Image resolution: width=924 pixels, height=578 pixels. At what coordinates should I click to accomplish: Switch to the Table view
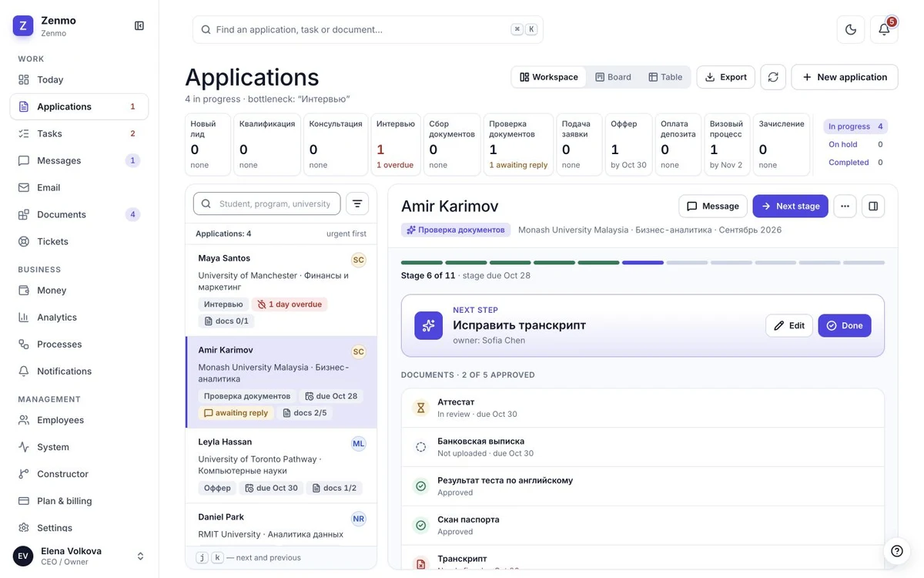pos(665,77)
